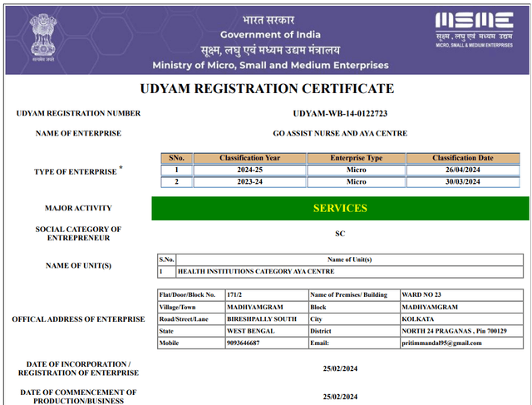Click the MSME logo in header
This screenshot has width=532, height=405.
pos(475,30)
